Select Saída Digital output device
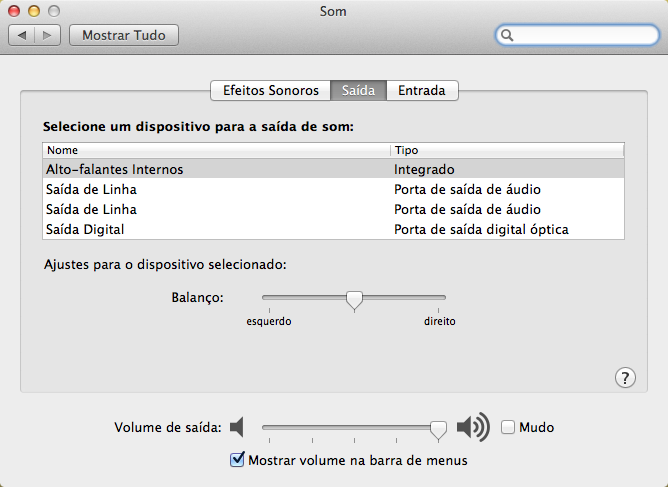Image resolution: width=668 pixels, height=487 pixels. tap(85, 230)
